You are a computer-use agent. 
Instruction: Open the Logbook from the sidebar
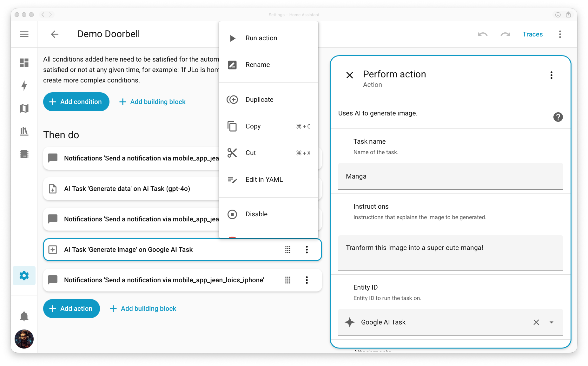(x=24, y=131)
